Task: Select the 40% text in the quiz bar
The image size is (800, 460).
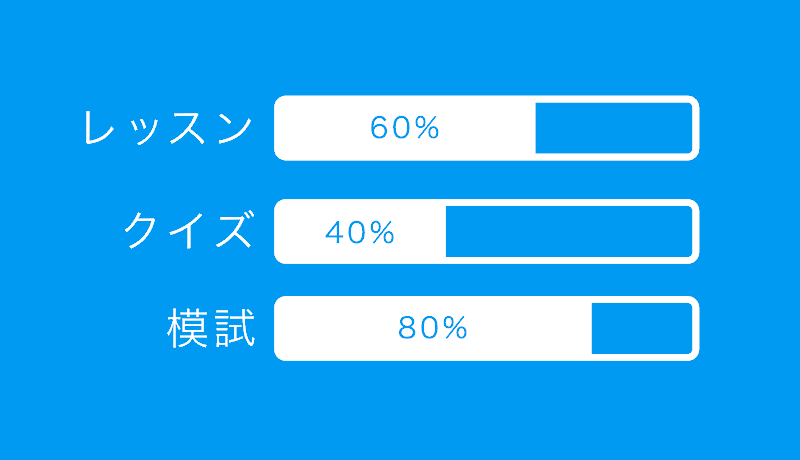Action: [x=360, y=233]
